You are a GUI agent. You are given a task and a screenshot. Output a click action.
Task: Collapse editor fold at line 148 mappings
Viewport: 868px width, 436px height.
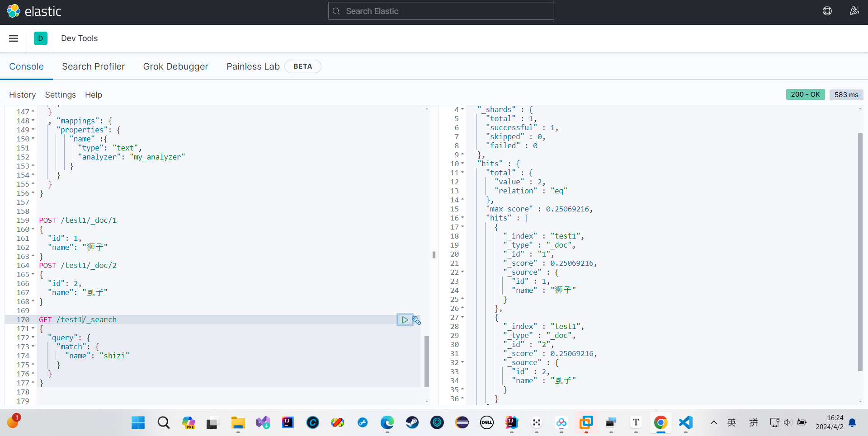click(33, 121)
